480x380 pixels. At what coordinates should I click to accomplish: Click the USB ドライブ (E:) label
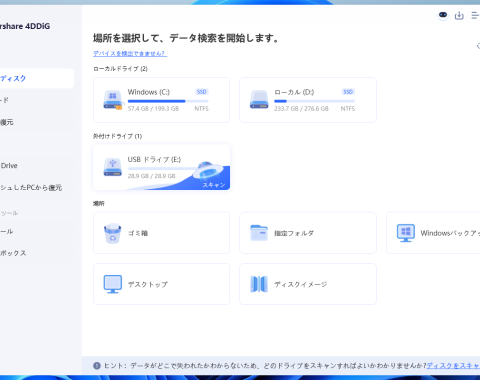coord(154,159)
